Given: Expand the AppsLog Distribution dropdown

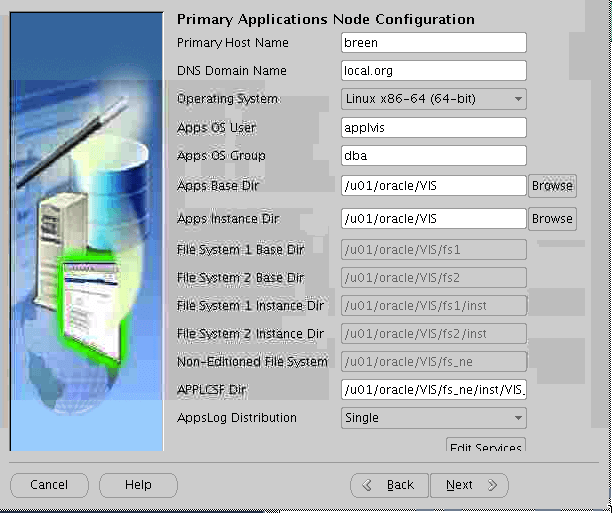Looking at the screenshot, I should coord(433,418).
